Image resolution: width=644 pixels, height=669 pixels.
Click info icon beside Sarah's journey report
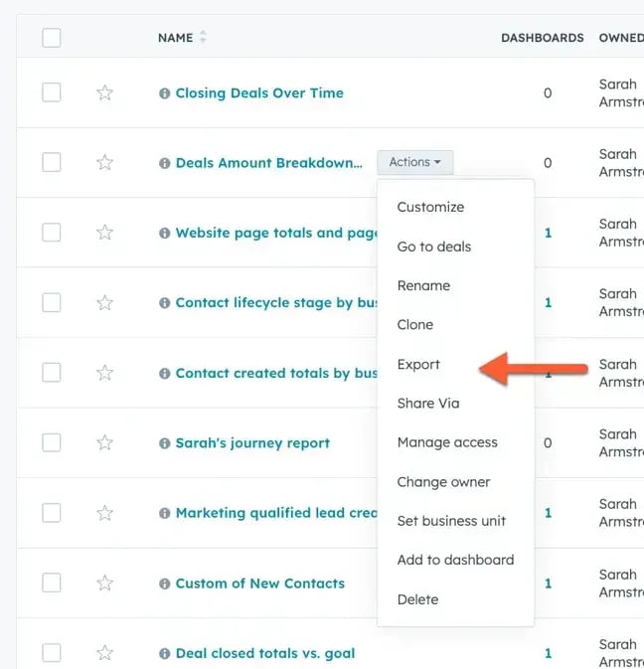165,443
